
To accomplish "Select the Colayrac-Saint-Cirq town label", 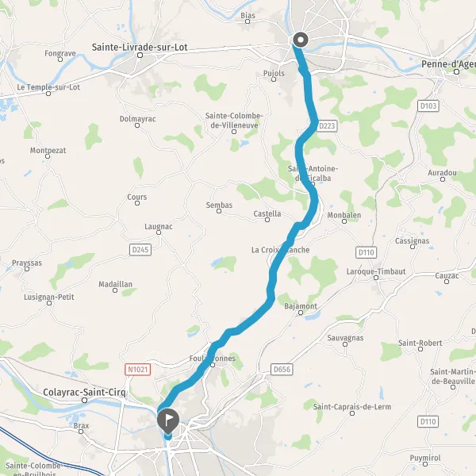I will click(84, 392).
